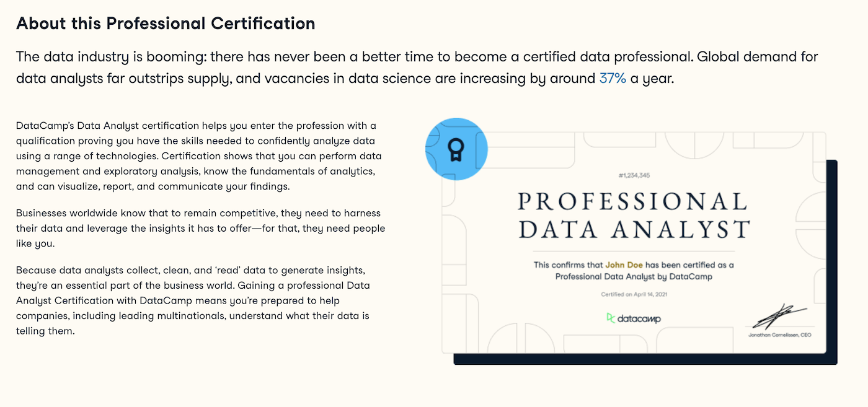Click the "telling them." final line of text
Viewport: 868px width, 407px height.
coord(45,331)
